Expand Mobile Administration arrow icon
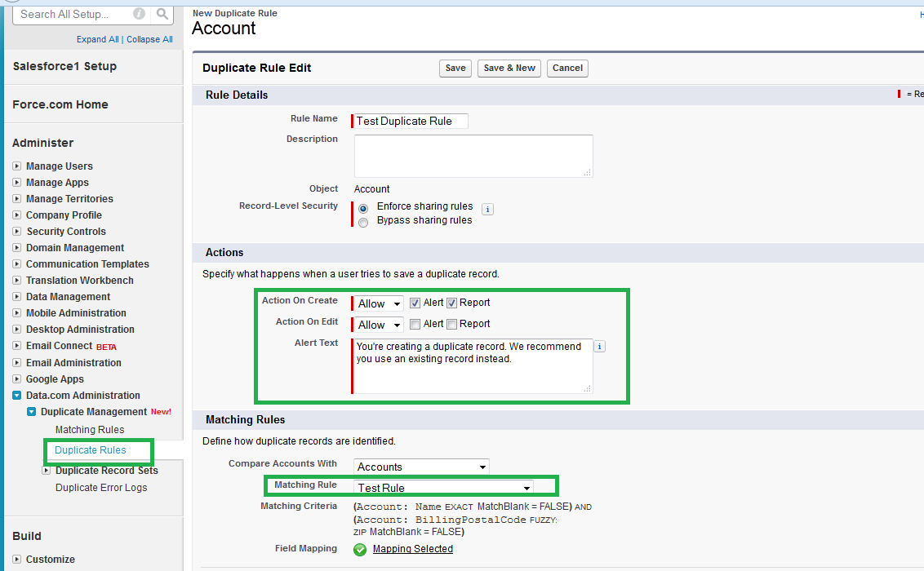Viewport: 924px width, 571px height. point(17,312)
